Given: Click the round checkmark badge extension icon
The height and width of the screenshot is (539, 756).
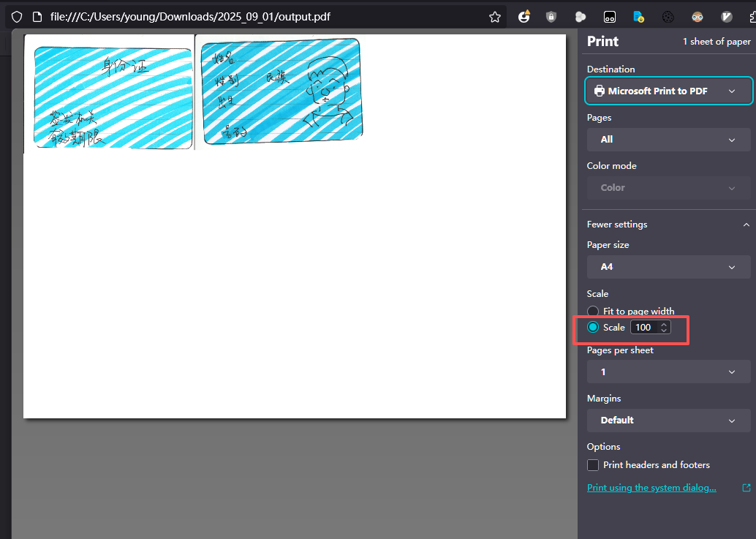Looking at the screenshot, I should click(727, 17).
